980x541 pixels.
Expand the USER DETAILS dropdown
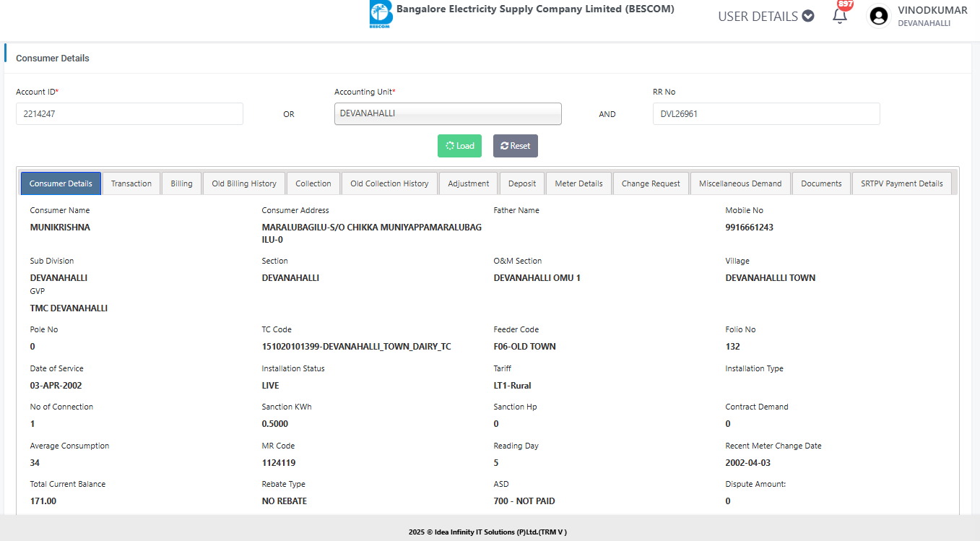pos(766,16)
